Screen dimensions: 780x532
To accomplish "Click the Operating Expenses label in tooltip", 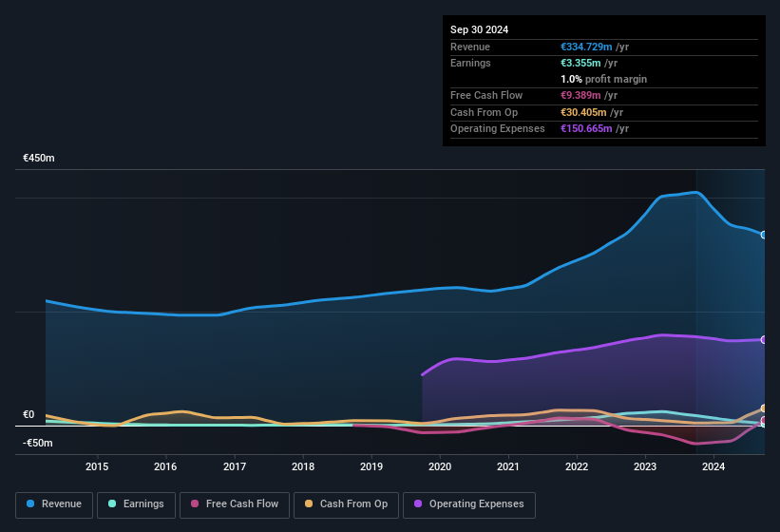I will point(498,128).
